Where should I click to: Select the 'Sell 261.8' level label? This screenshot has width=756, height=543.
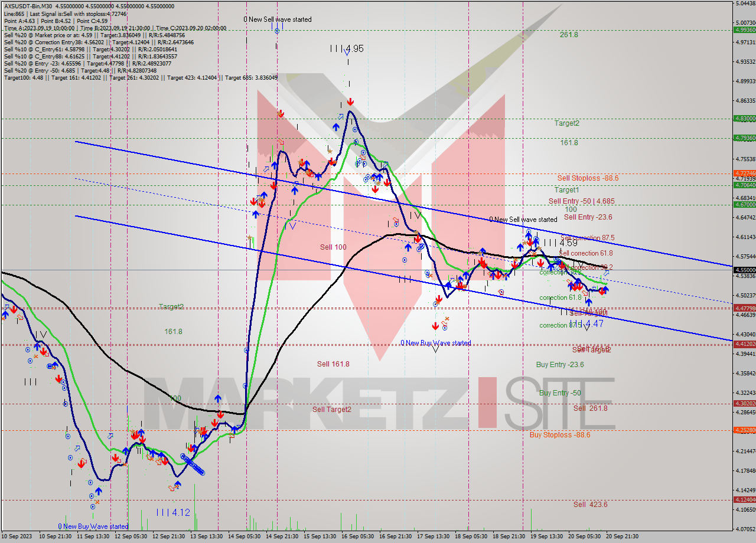pos(591,408)
